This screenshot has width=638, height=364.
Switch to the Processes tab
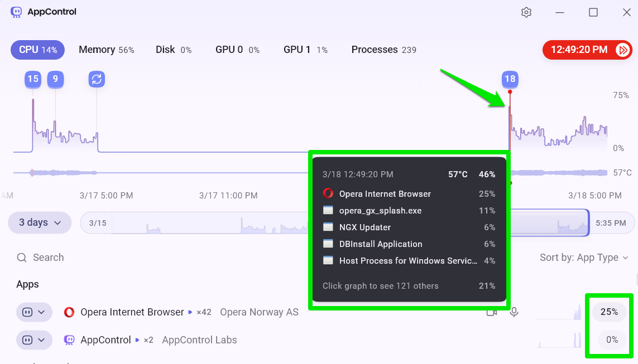pyautogui.click(x=383, y=50)
